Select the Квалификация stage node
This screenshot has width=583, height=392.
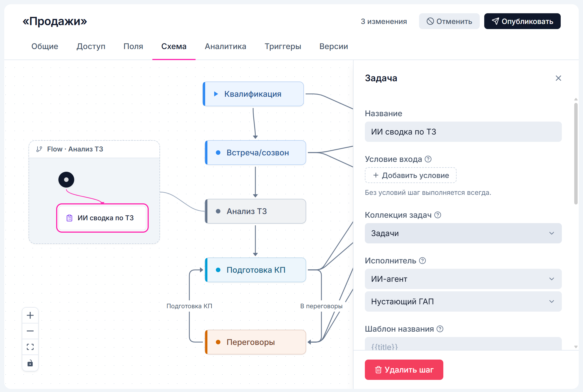tap(253, 94)
